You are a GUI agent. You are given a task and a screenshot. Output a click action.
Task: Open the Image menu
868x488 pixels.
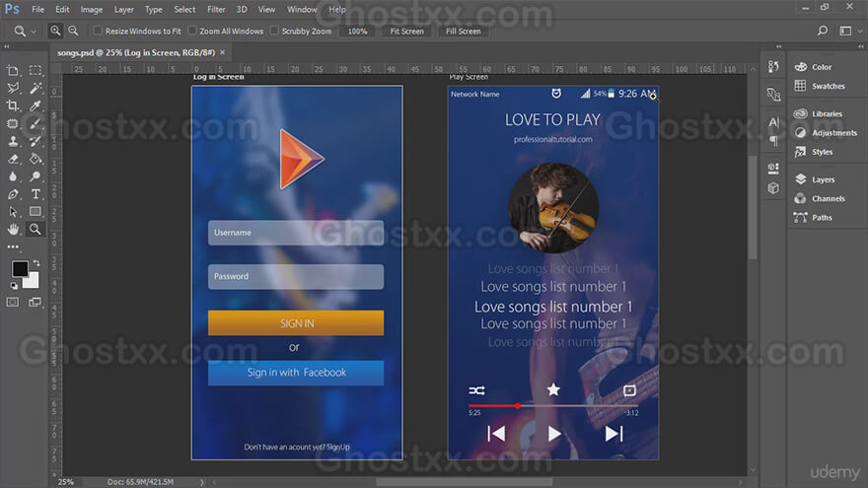pyautogui.click(x=92, y=10)
